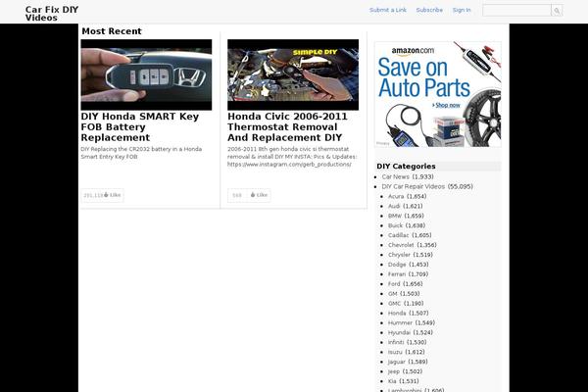The image size is (588, 392).
Task: Select the Kia category
Action: pyautogui.click(x=392, y=381)
